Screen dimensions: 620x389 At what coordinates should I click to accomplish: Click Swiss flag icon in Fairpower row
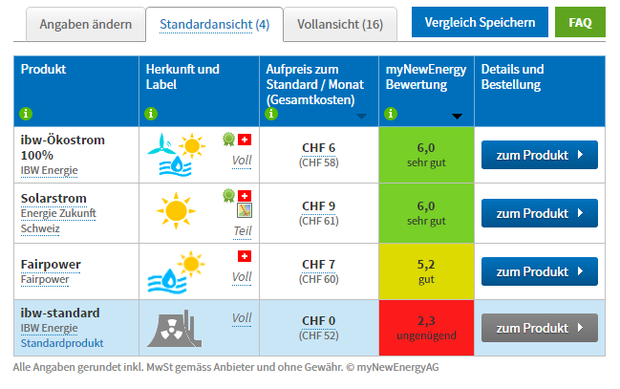tap(244, 256)
